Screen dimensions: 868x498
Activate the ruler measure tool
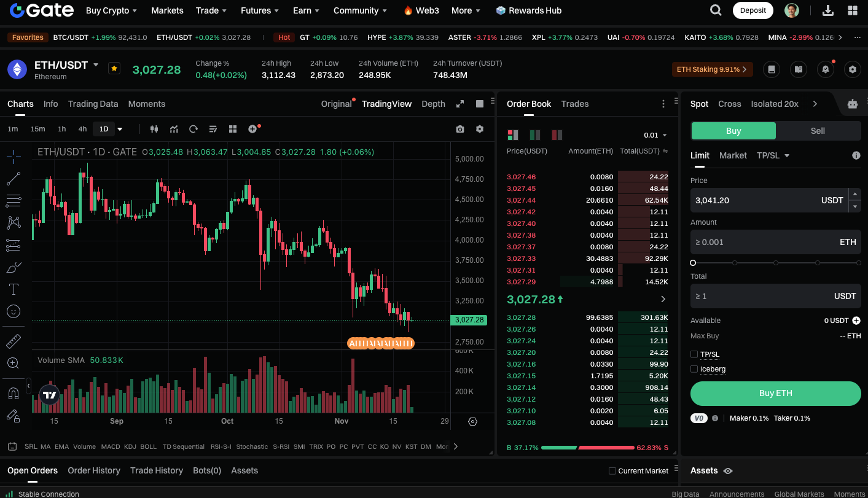14,341
